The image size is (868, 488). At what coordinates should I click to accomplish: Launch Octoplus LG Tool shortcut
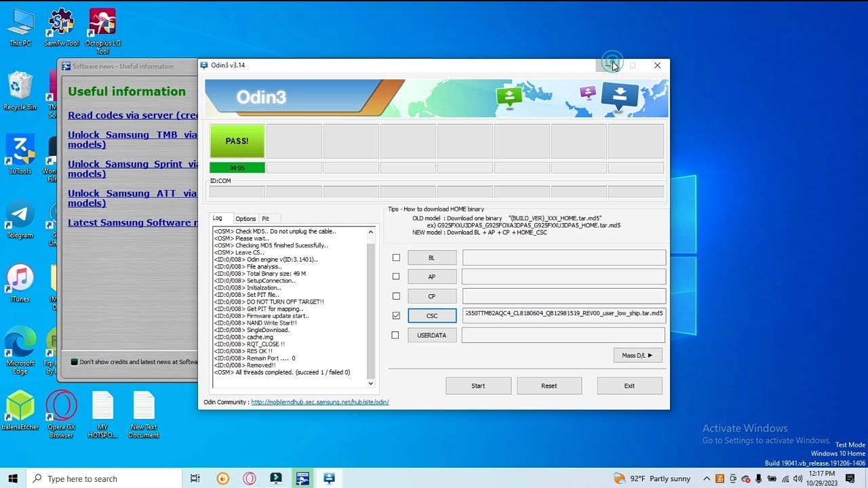click(x=102, y=31)
